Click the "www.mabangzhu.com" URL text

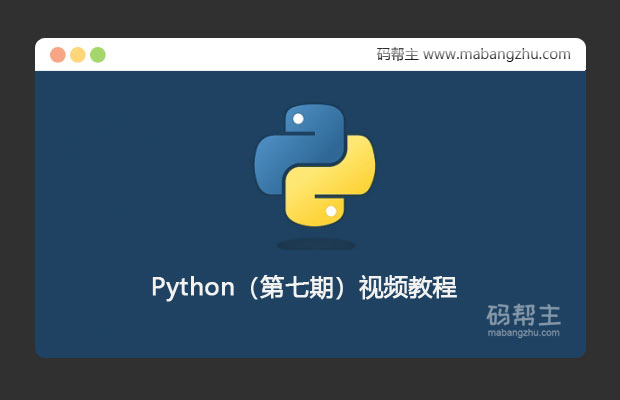point(497,54)
